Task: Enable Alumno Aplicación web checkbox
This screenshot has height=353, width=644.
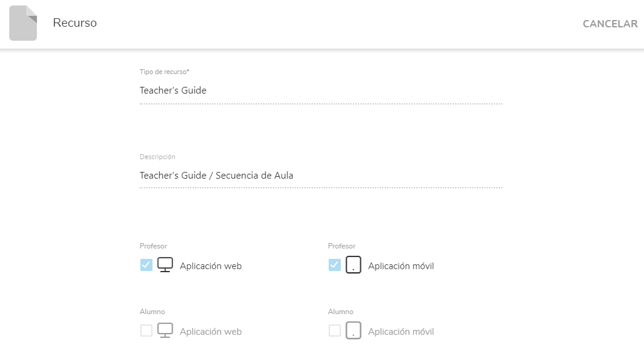Action: pyautogui.click(x=146, y=331)
